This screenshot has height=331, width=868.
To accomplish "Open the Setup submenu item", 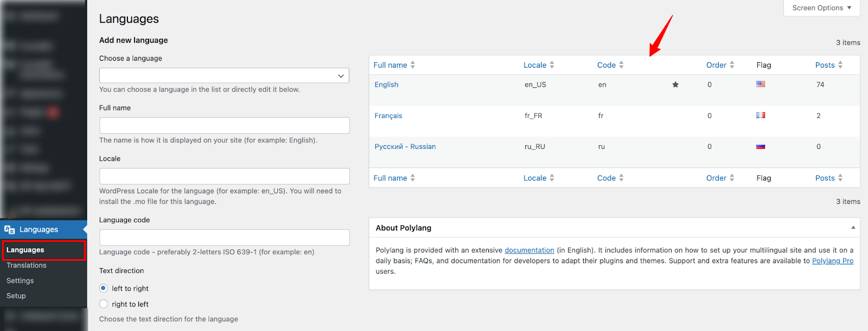I will [16, 296].
